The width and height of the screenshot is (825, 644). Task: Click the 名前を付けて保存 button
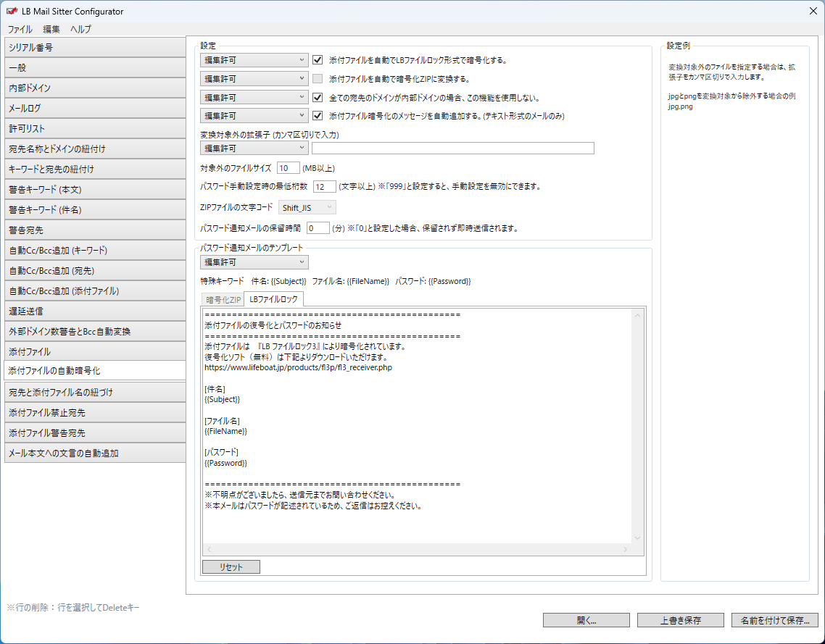click(775, 620)
